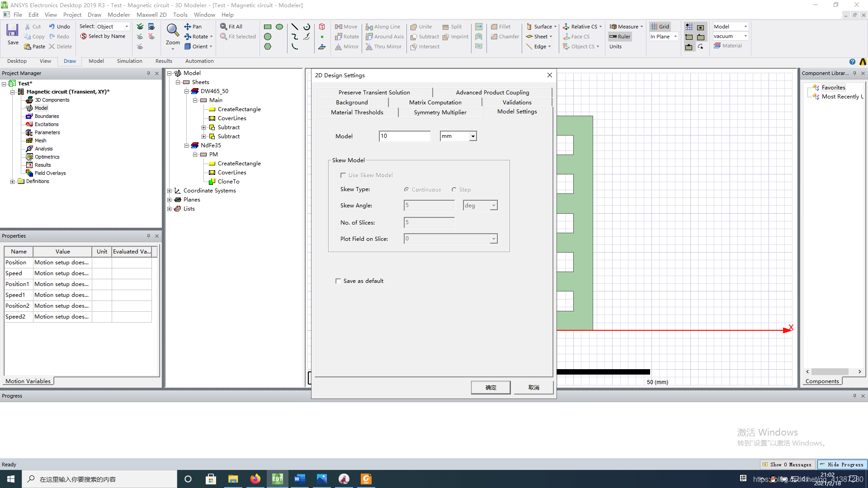
Task: Expand the Definitions node in Project Manager
Action: pos(12,182)
